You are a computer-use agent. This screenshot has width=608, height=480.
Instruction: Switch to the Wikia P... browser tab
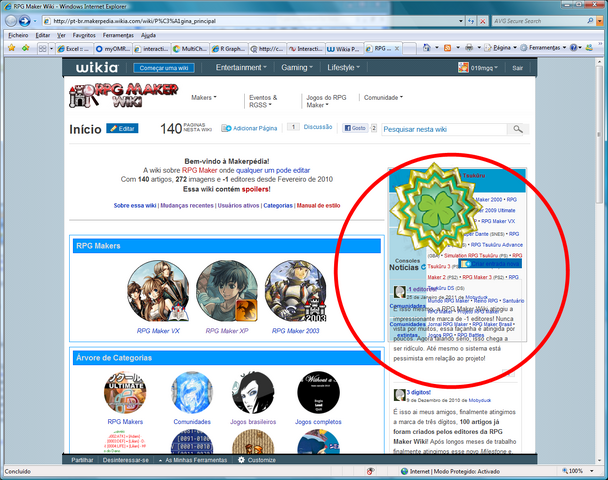(x=344, y=49)
